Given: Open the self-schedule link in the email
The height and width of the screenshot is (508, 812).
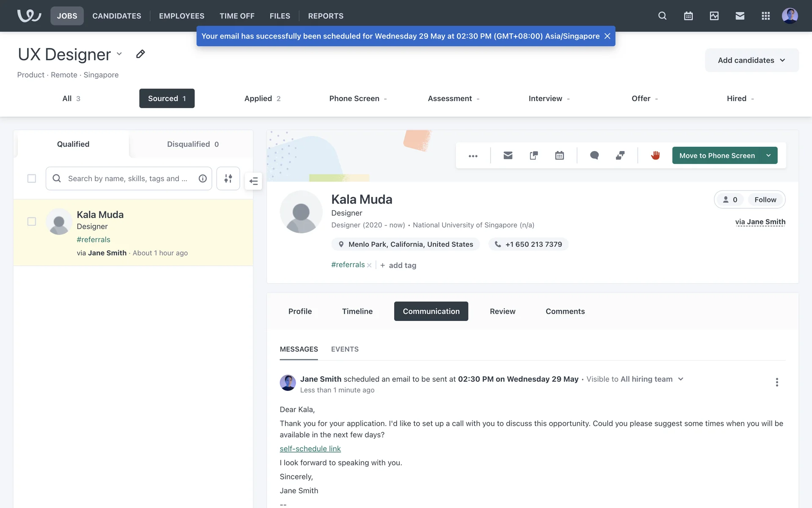Looking at the screenshot, I should pyautogui.click(x=310, y=448).
